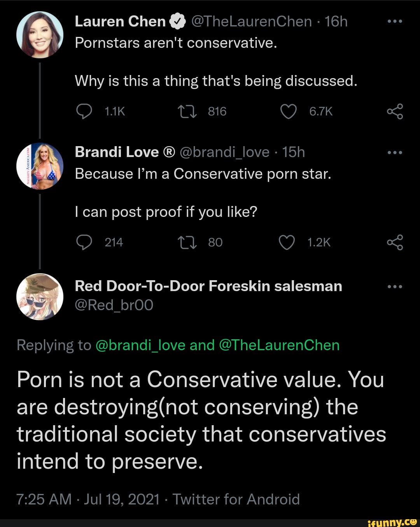The width and height of the screenshot is (420, 527).
Task: Share Lauren Chen's tweet
Action: (395, 112)
